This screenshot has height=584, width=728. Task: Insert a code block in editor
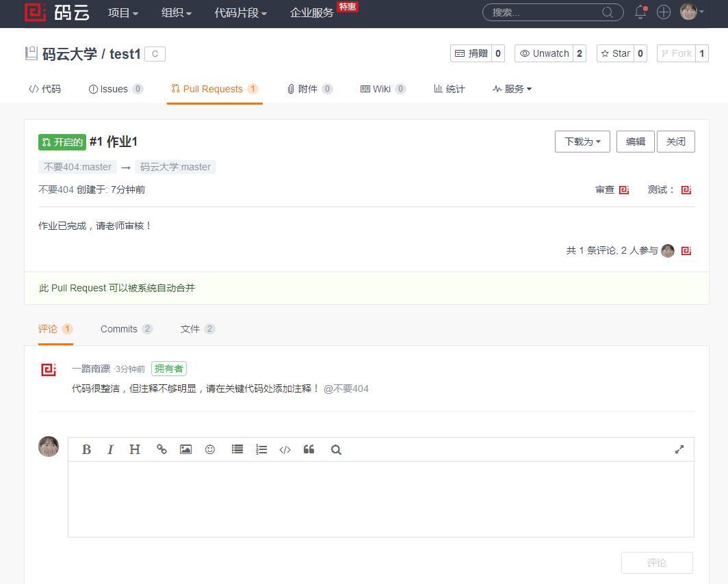[x=285, y=449]
